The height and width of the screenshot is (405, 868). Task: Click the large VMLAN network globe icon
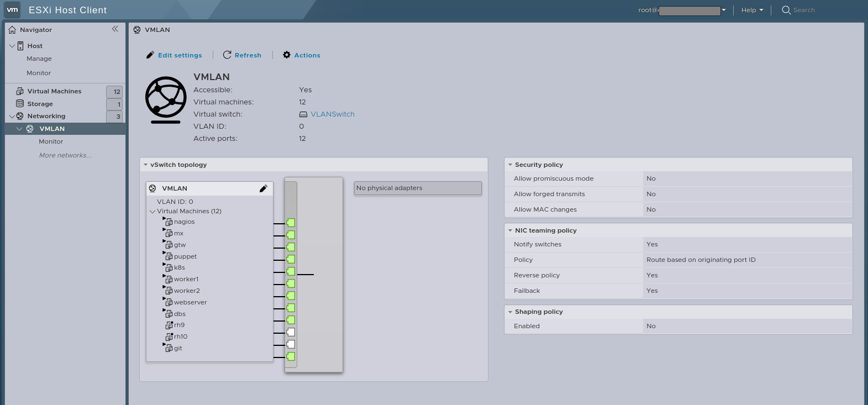pos(166,99)
